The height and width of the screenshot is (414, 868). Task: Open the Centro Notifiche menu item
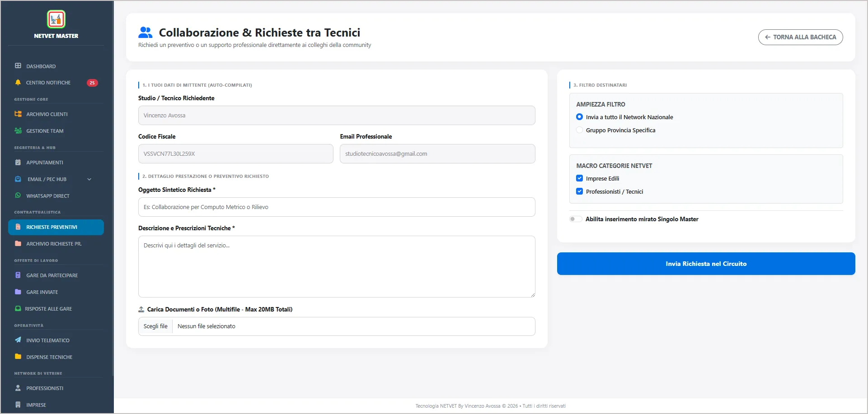pyautogui.click(x=56, y=83)
